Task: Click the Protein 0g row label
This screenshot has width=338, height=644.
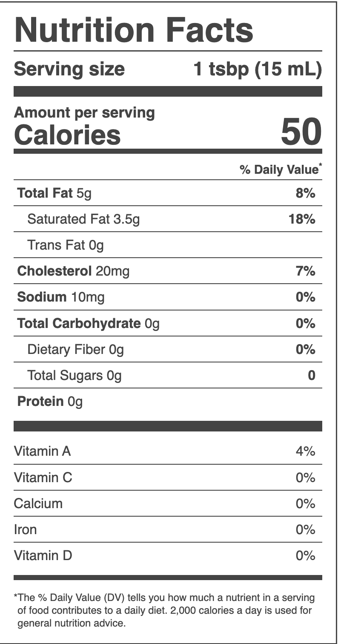Action: coord(50,402)
